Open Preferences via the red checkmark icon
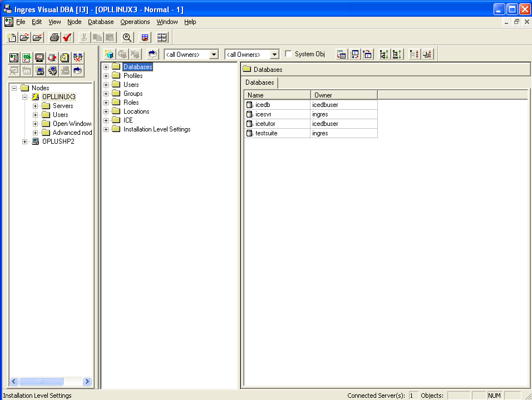 point(67,37)
